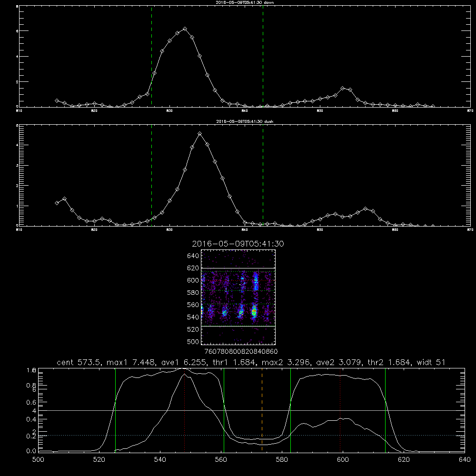Click the '540' label on bottom plot x-axis
The image size is (476, 476).
click(x=160, y=460)
